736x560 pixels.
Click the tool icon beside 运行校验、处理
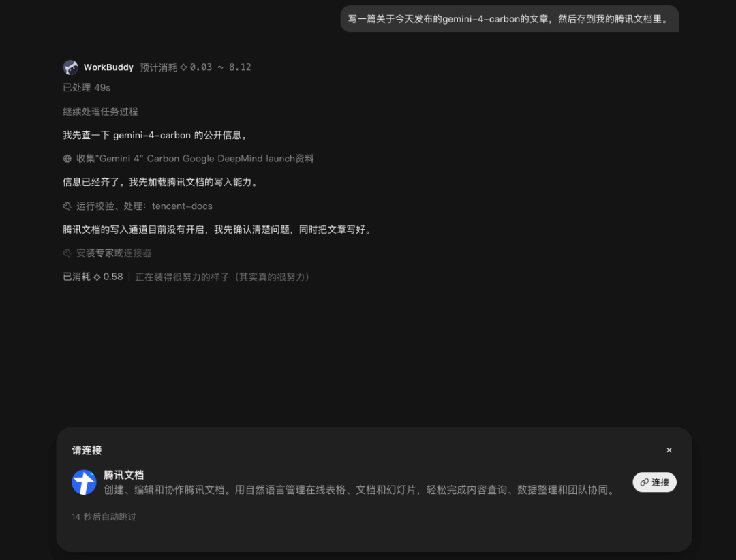pyautogui.click(x=67, y=206)
